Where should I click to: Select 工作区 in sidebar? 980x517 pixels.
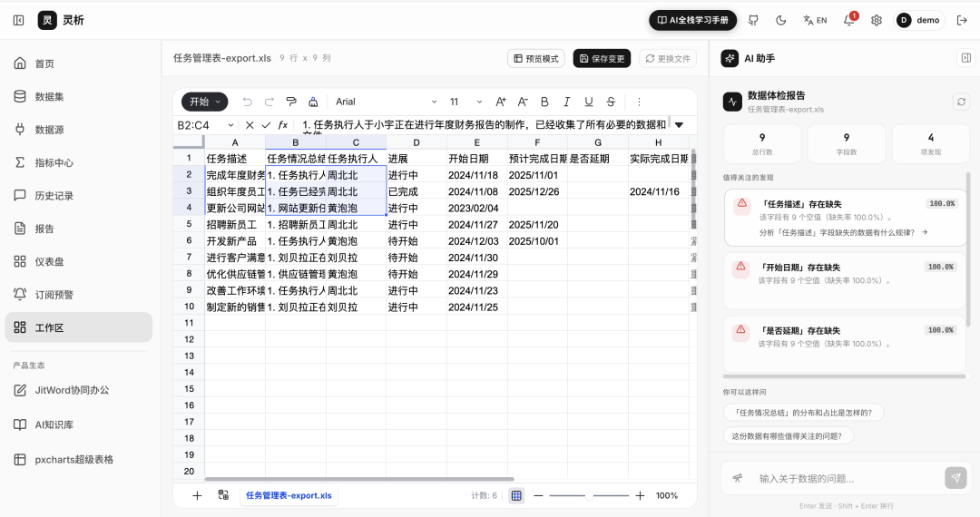coord(78,327)
